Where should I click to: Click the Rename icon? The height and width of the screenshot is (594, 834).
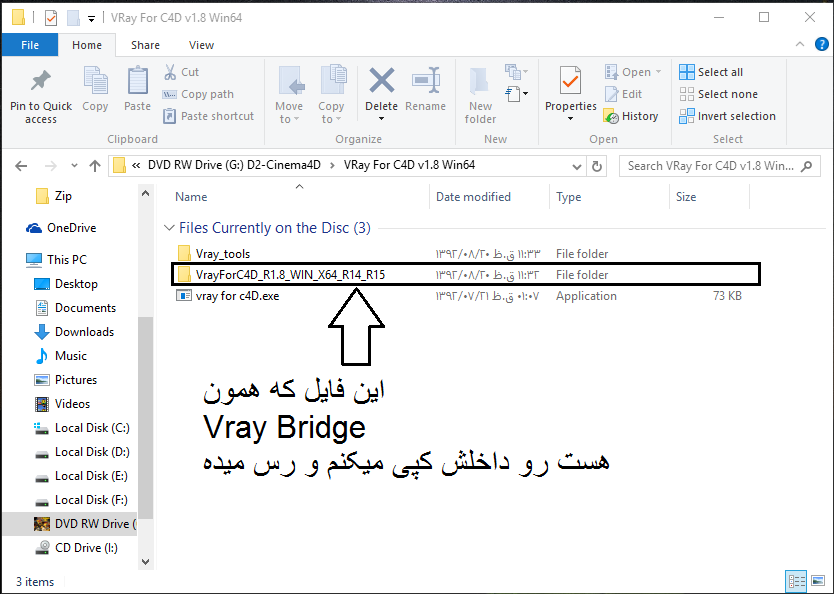(x=426, y=80)
